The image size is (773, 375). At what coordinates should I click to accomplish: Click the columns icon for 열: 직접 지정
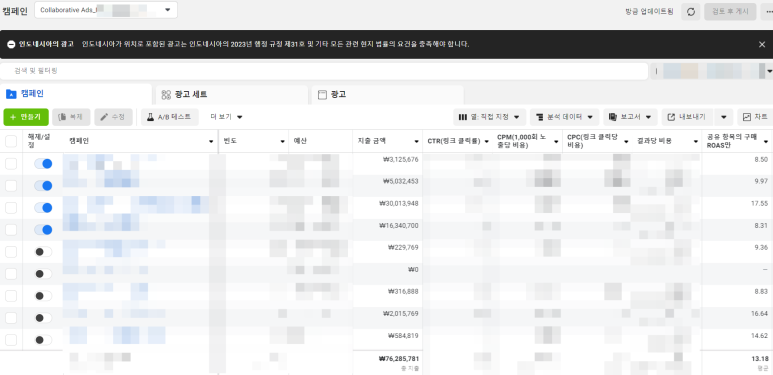462,117
